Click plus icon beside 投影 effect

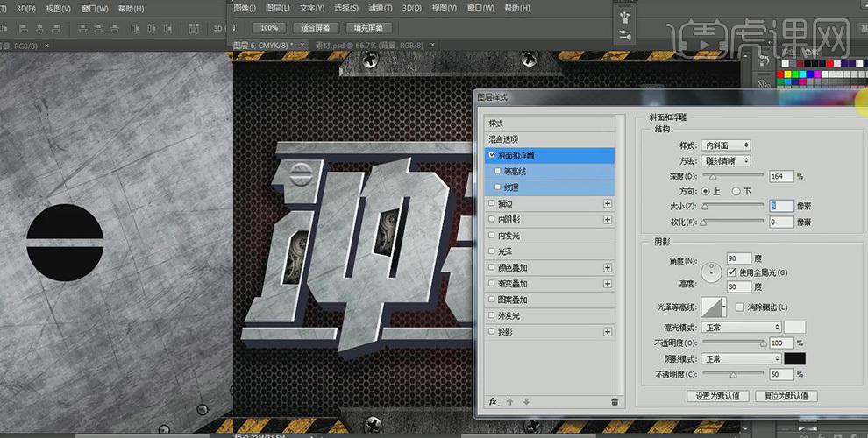608,332
